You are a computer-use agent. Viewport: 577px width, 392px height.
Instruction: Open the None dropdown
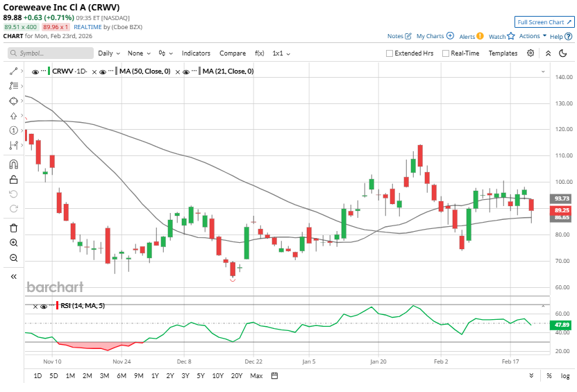pos(139,53)
